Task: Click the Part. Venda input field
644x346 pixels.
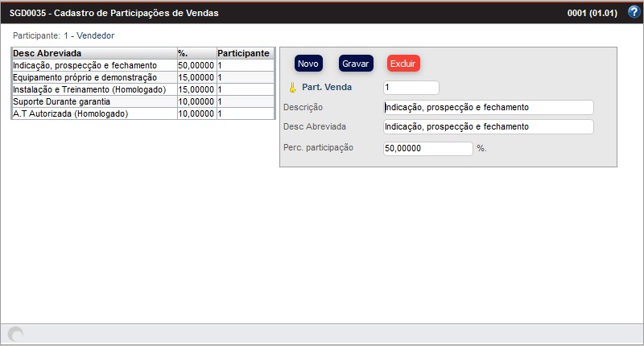Action: point(411,88)
